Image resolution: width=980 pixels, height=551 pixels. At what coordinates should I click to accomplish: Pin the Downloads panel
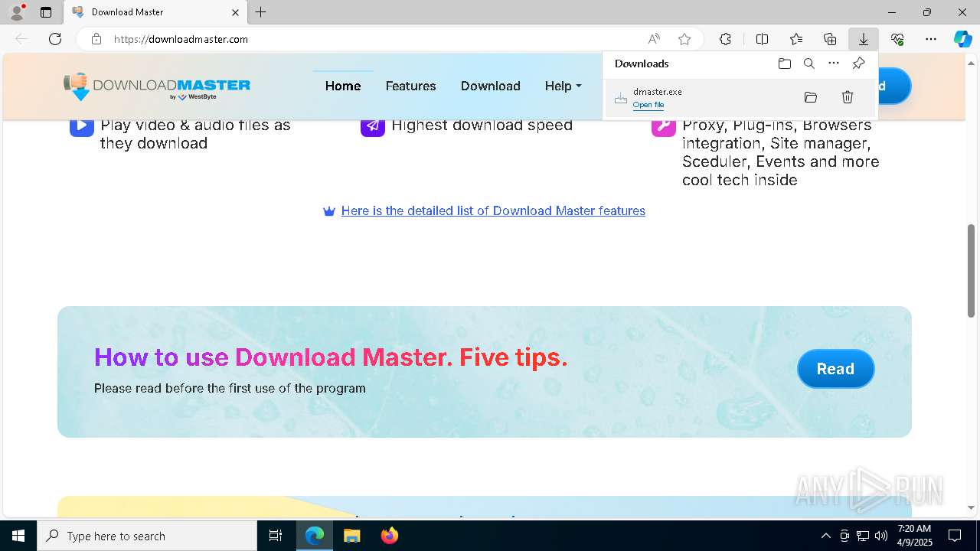click(858, 64)
